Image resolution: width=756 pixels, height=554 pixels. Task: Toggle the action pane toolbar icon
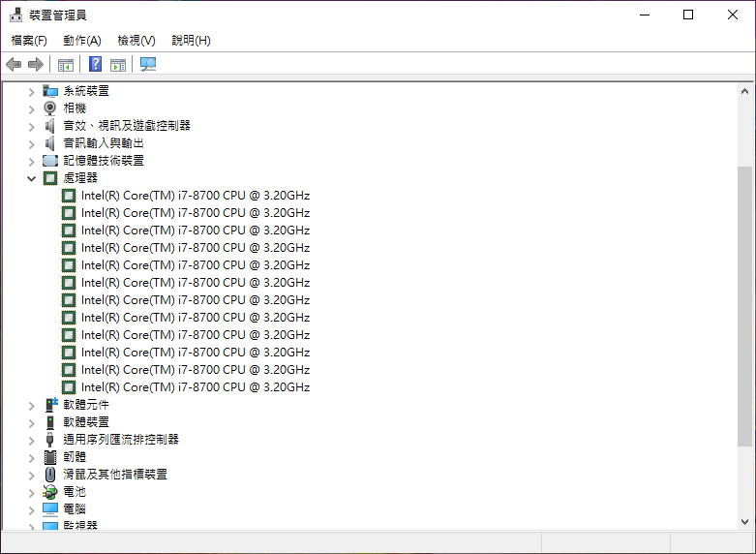click(118, 64)
